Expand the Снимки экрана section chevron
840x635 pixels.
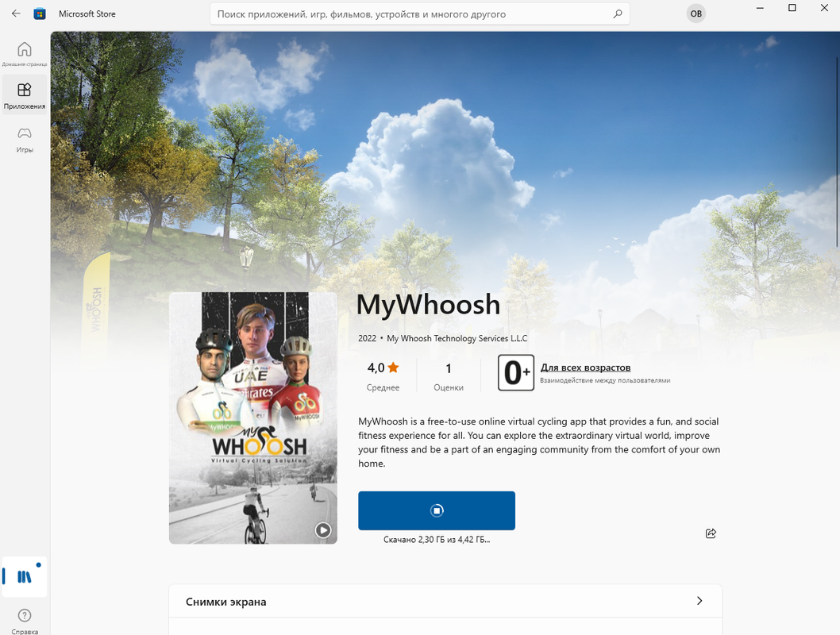coord(699,601)
